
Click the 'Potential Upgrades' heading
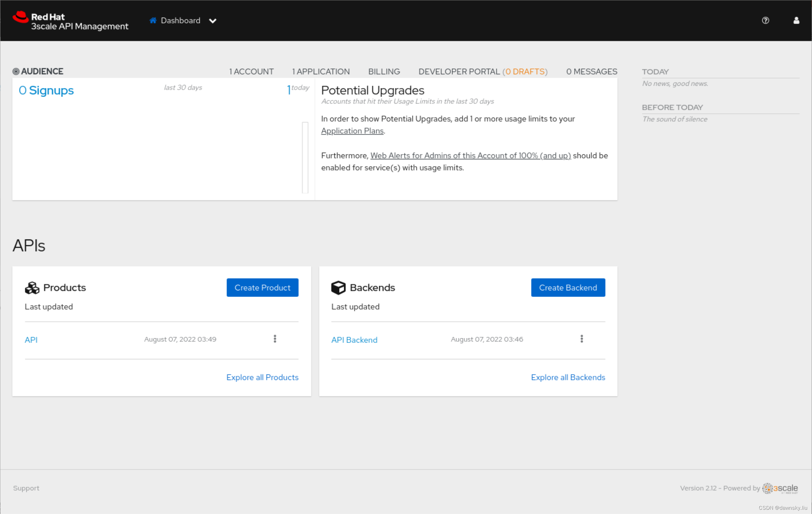[373, 90]
